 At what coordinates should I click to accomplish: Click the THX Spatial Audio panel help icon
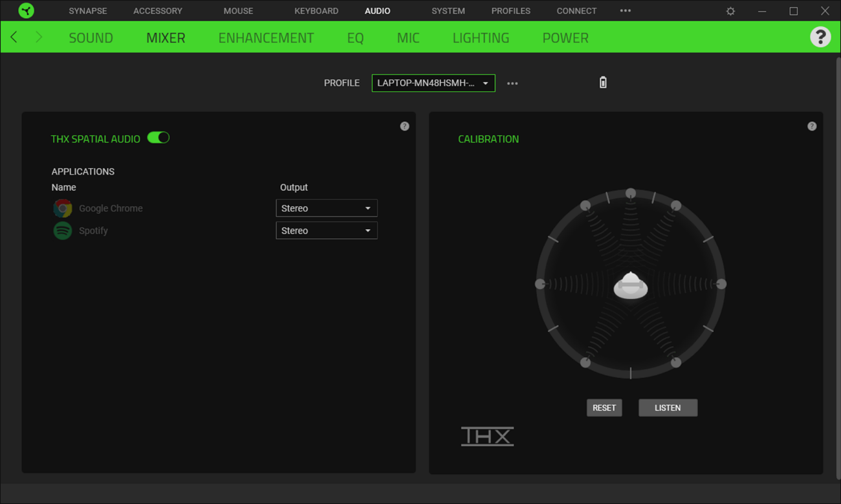pyautogui.click(x=404, y=126)
